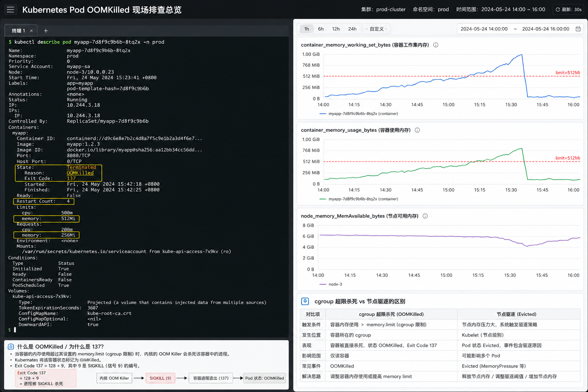Select the 1h time range

click(x=307, y=29)
